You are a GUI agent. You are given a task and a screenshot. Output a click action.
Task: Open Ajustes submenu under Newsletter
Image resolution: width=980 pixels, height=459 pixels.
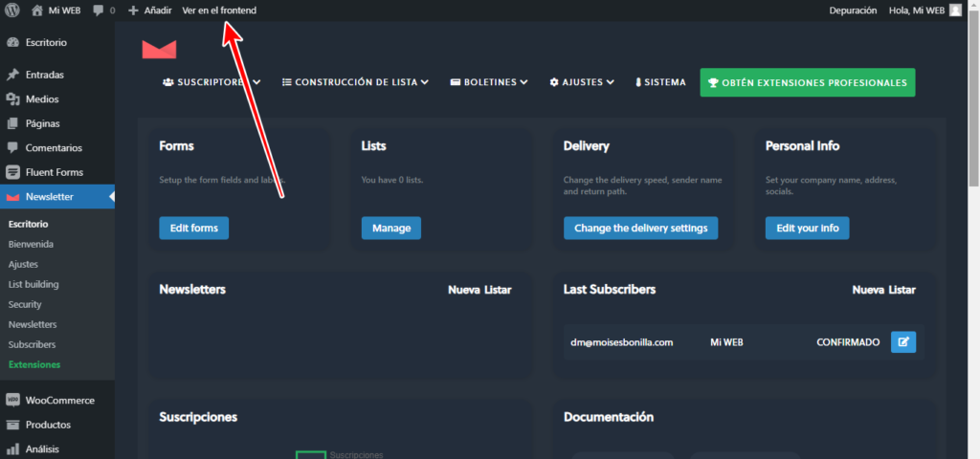pyautogui.click(x=23, y=264)
